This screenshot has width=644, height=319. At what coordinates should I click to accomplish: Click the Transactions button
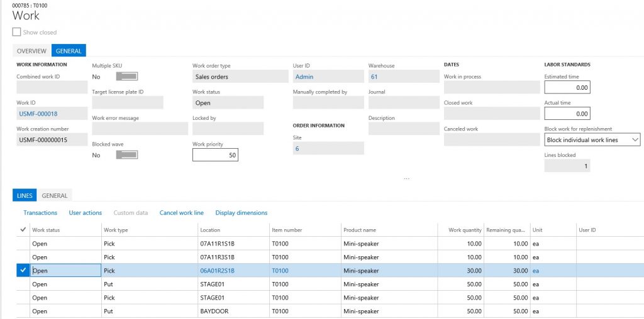click(x=40, y=213)
